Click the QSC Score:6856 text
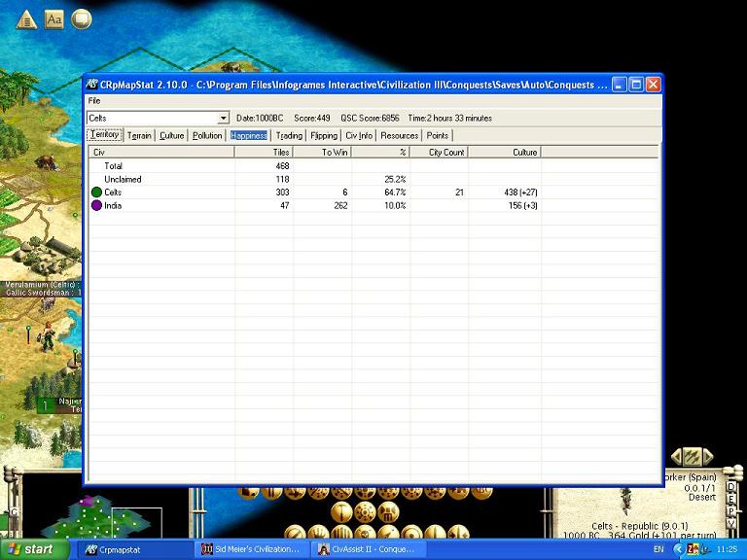747x560 pixels. coord(370,118)
